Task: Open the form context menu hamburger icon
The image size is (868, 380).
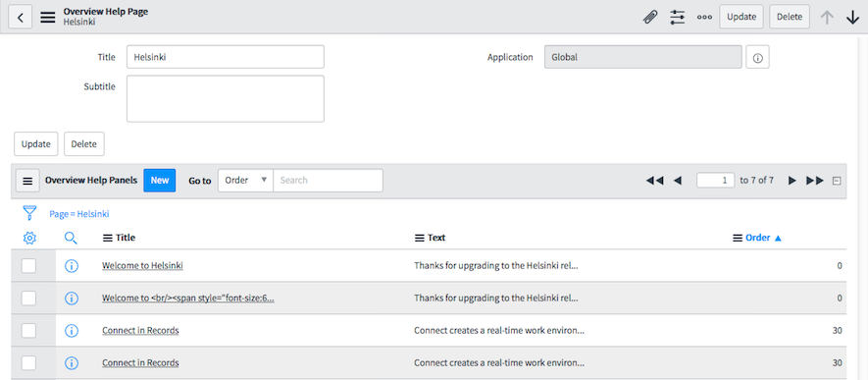Action: 48,17
